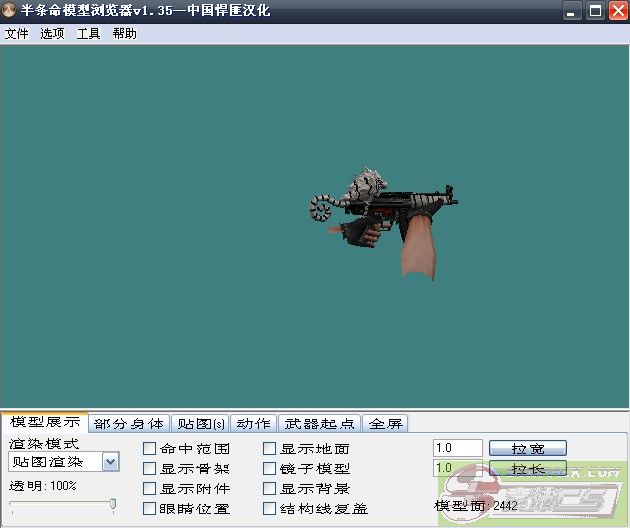Enable the 眼睛位置 checkbox
The width and height of the screenshot is (630, 528).
click(x=150, y=509)
